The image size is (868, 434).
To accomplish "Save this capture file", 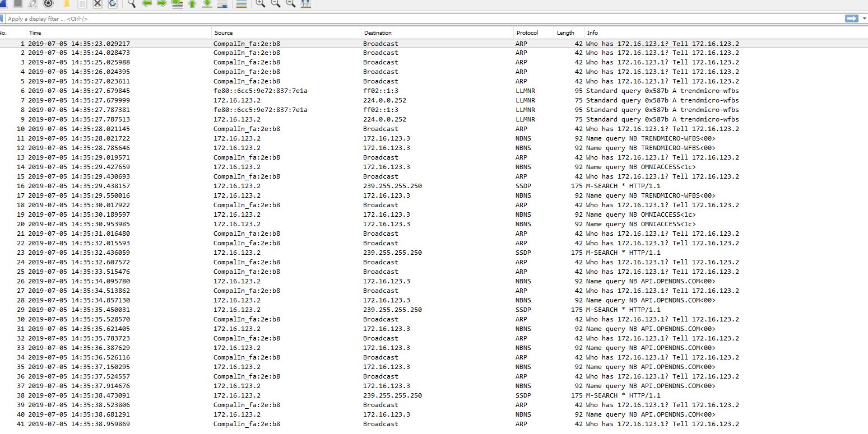I will [82, 3].
